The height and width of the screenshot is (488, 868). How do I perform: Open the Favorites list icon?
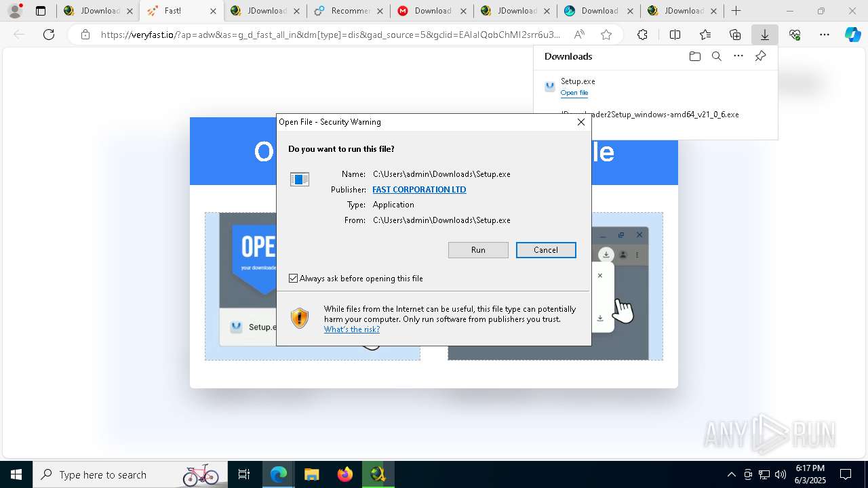pyautogui.click(x=705, y=35)
